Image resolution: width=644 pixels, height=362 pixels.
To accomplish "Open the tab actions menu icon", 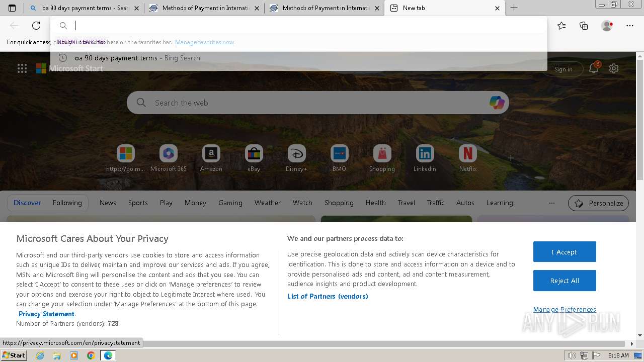I will click(x=12, y=8).
